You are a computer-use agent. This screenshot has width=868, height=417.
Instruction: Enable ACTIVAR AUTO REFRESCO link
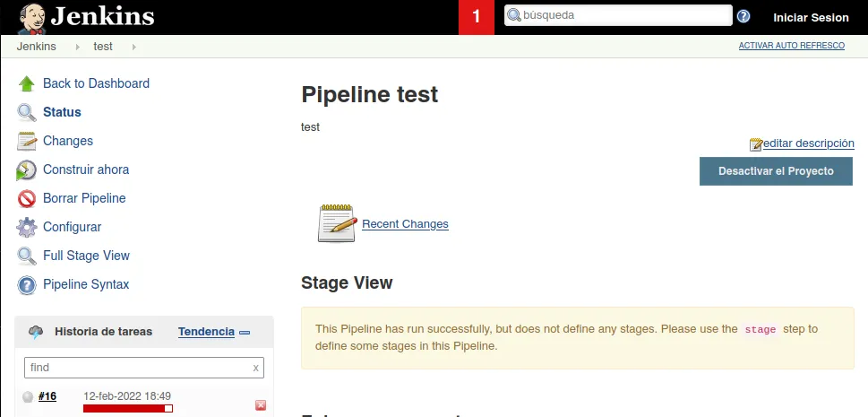pyautogui.click(x=791, y=46)
